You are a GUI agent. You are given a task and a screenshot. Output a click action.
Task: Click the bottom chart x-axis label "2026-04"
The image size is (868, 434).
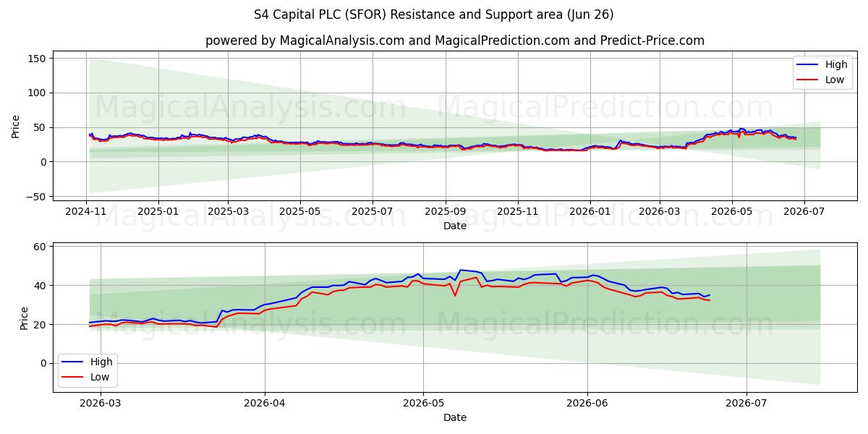point(264,404)
